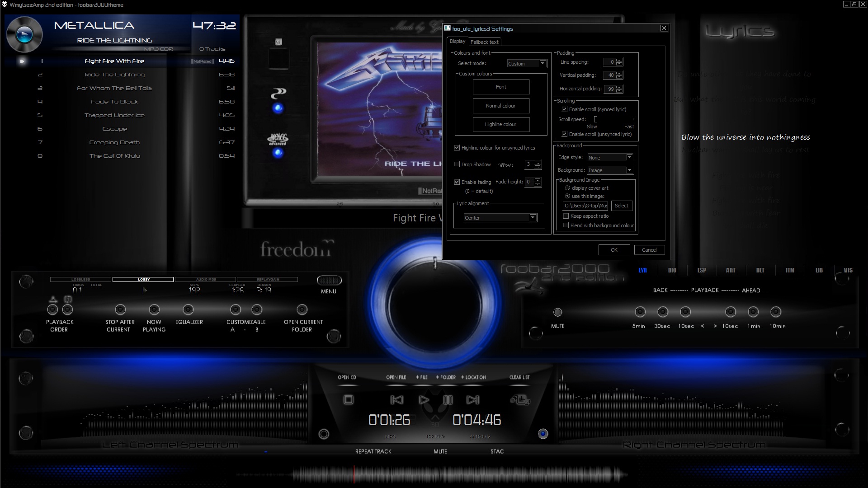Increase the Horizontal padding stepper

tap(619, 87)
